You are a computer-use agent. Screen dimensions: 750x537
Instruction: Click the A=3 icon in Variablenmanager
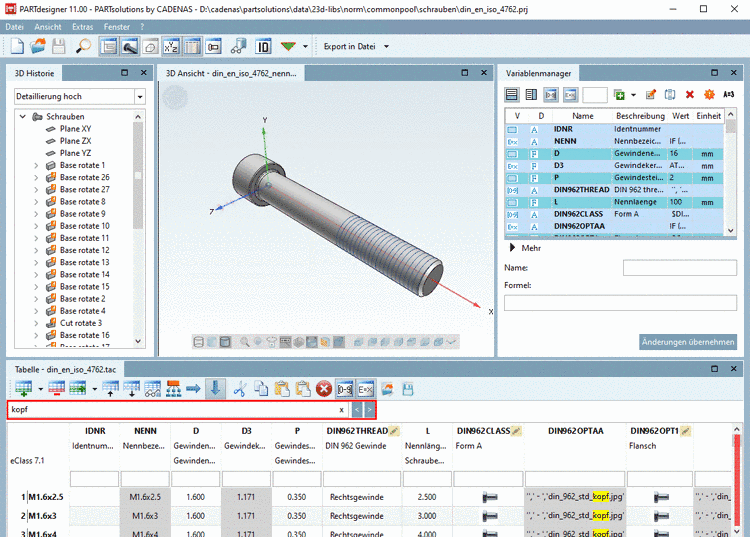click(729, 95)
